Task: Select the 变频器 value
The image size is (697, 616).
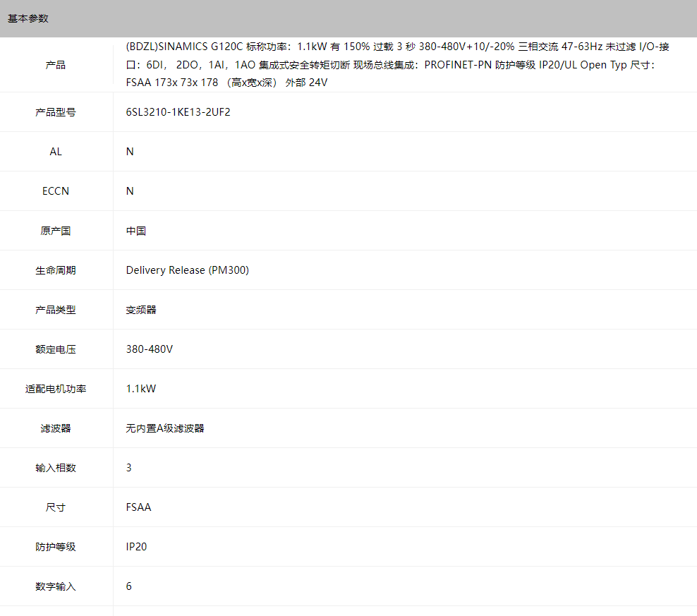Action: click(x=141, y=310)
